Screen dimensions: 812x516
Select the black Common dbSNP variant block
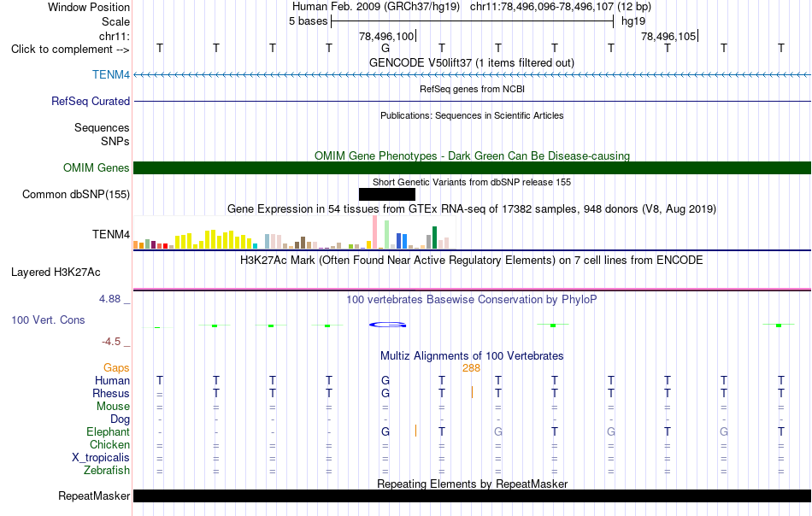pos(387,194)
